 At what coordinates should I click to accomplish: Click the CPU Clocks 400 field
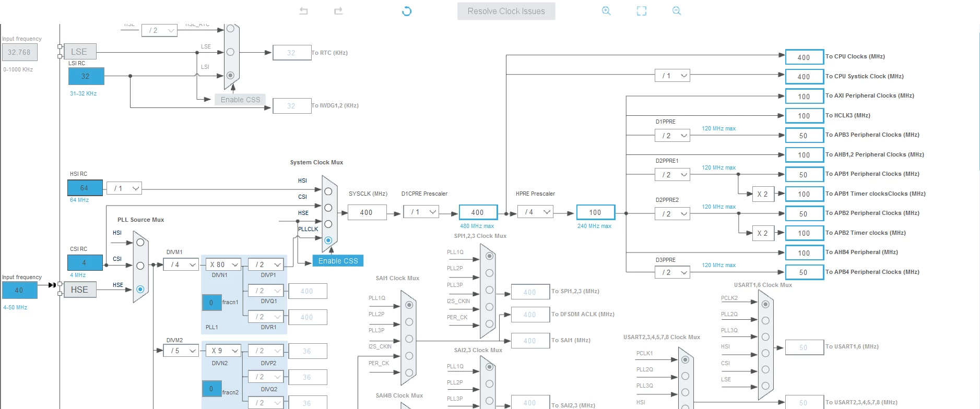(x=804, y=57)
